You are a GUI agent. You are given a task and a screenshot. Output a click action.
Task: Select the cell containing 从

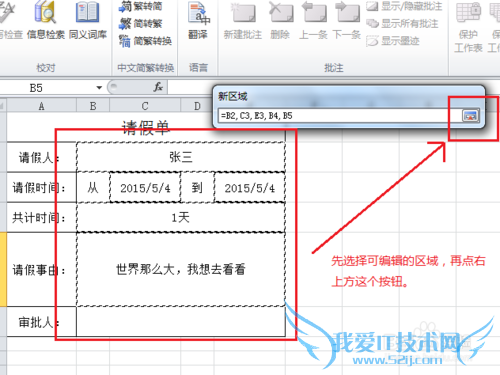point(93,187)
